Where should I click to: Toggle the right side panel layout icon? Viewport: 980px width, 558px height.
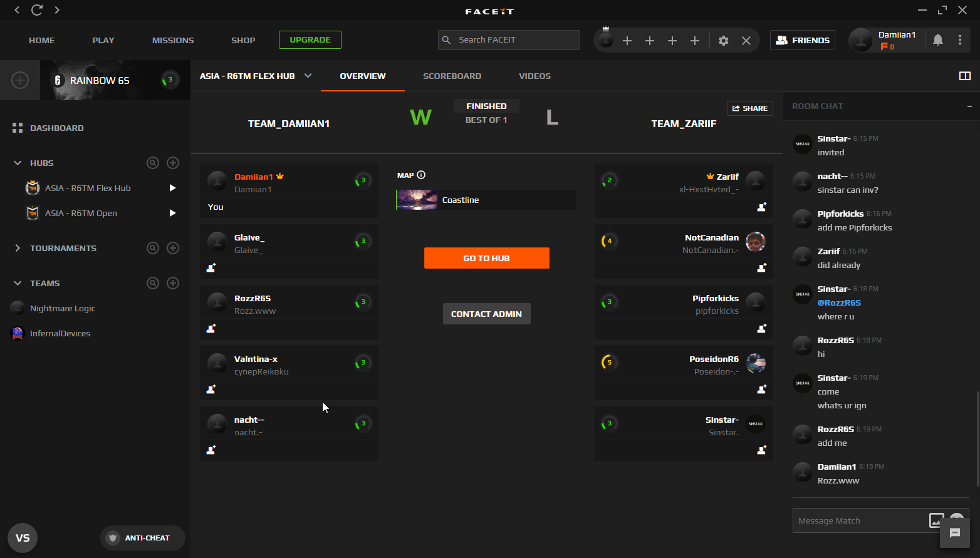pyautogui.click(x=964, y=76)
